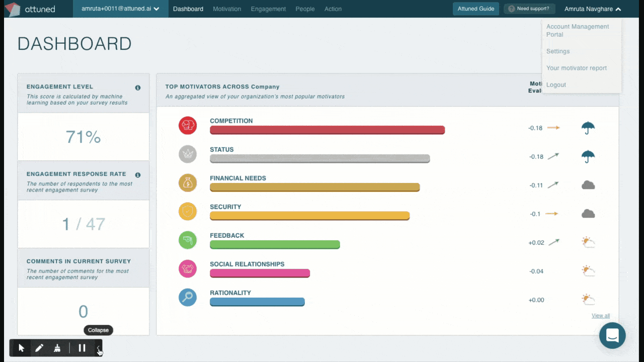Click the info icon beside Engagement Response Rate
The image size is (644, 362).
point(138,175)
